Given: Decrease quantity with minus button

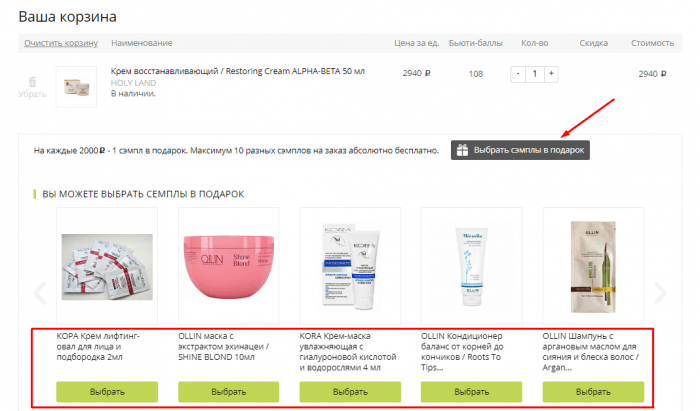Looking at the screenshot, I should coord(517,74).
